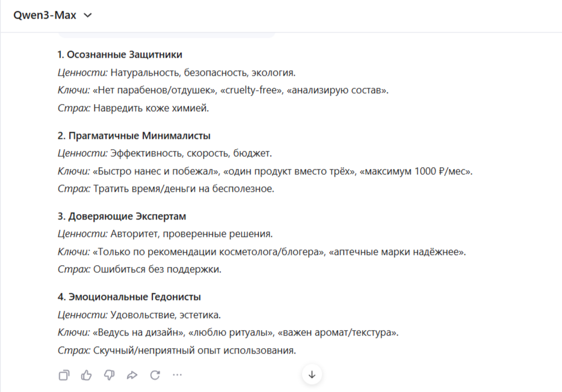Click the Qwen3-Max model name
Screen dimensions: 562x392
45,16
